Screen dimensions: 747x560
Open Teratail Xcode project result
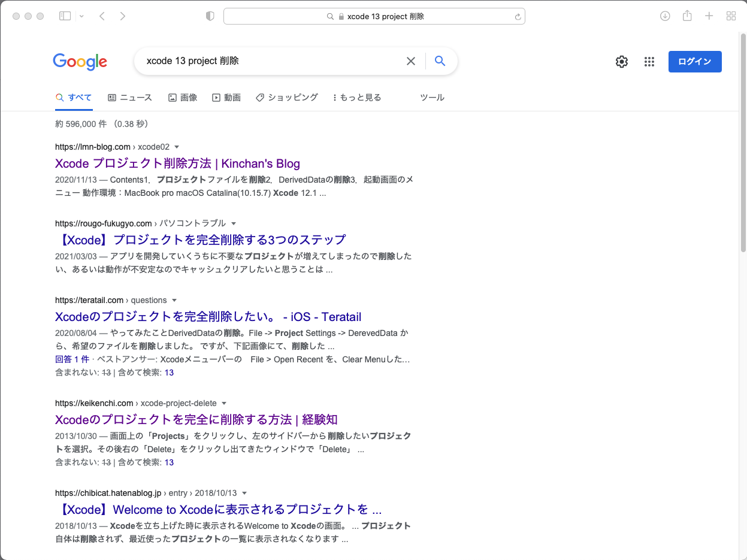(x=208, y=317)
